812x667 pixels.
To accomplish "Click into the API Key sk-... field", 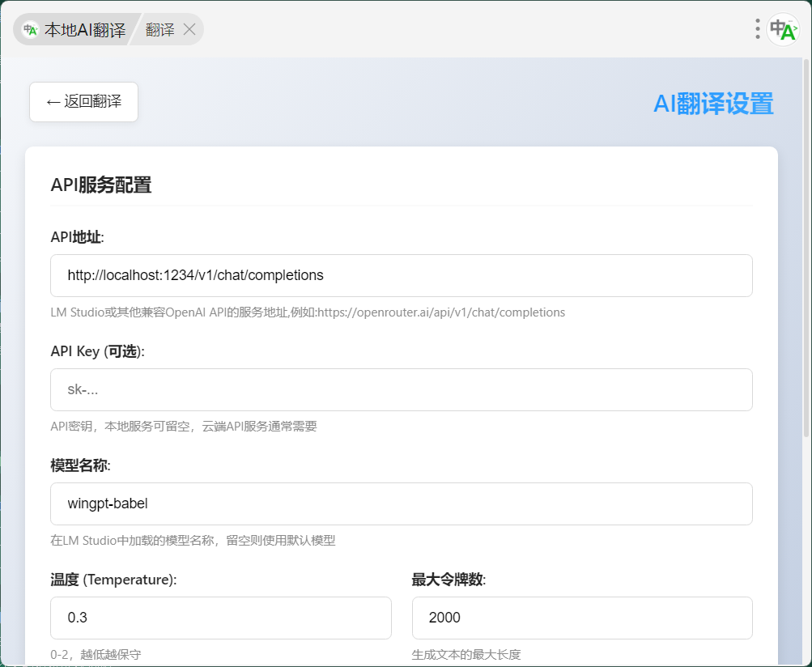I will [401, 390].
